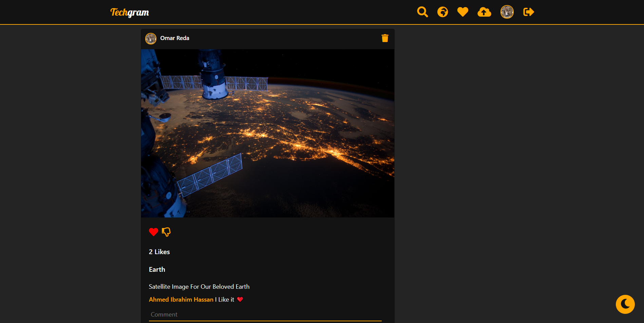Open the explore globe icon

pyautogui.click(x=442, y=12)
